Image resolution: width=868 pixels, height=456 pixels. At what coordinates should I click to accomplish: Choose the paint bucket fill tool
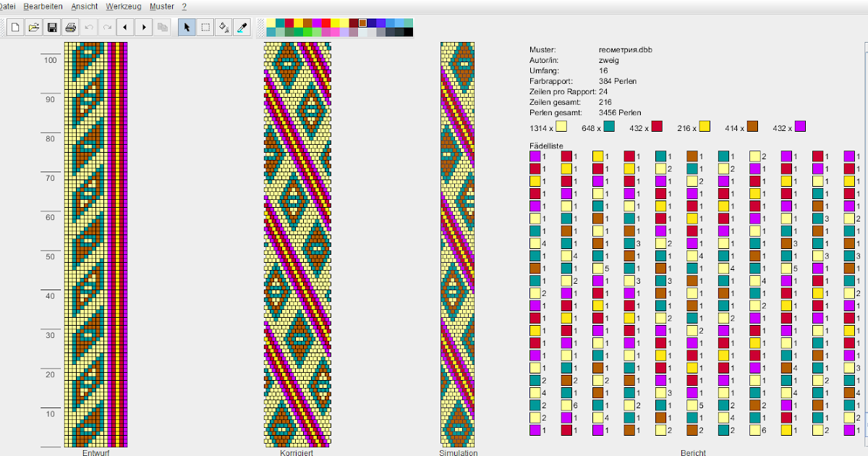click(224, 28)
